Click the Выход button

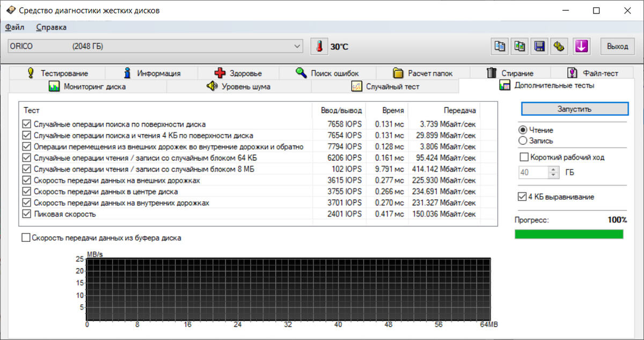(x=617, y=47)
